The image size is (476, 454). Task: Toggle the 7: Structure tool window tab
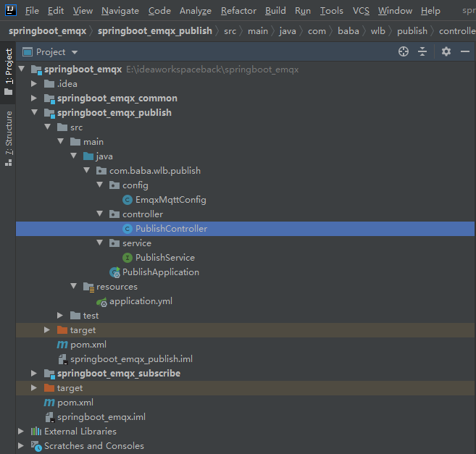point(9,138)
